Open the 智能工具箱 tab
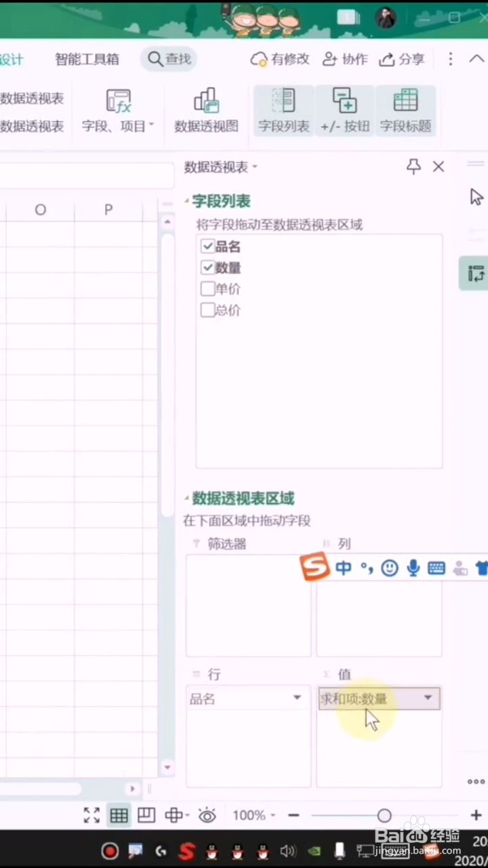The height and width of the screenshot is (868, 488). coord(87,59)
